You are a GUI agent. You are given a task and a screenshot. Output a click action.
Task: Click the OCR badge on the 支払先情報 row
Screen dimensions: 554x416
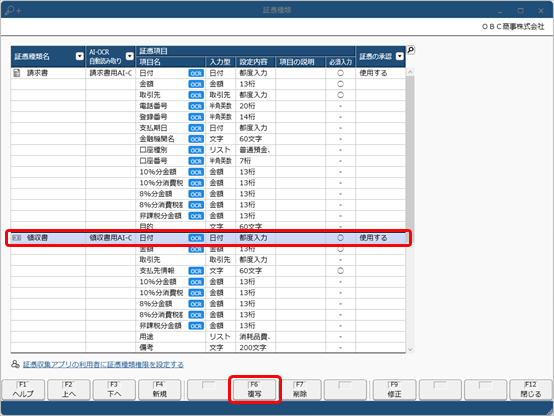[196, 271]
